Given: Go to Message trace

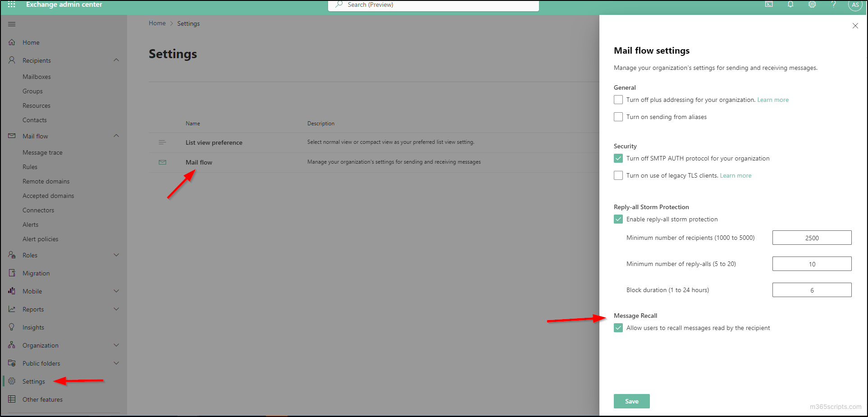Looking at the screenshot, I should click(x=42, y=152).
